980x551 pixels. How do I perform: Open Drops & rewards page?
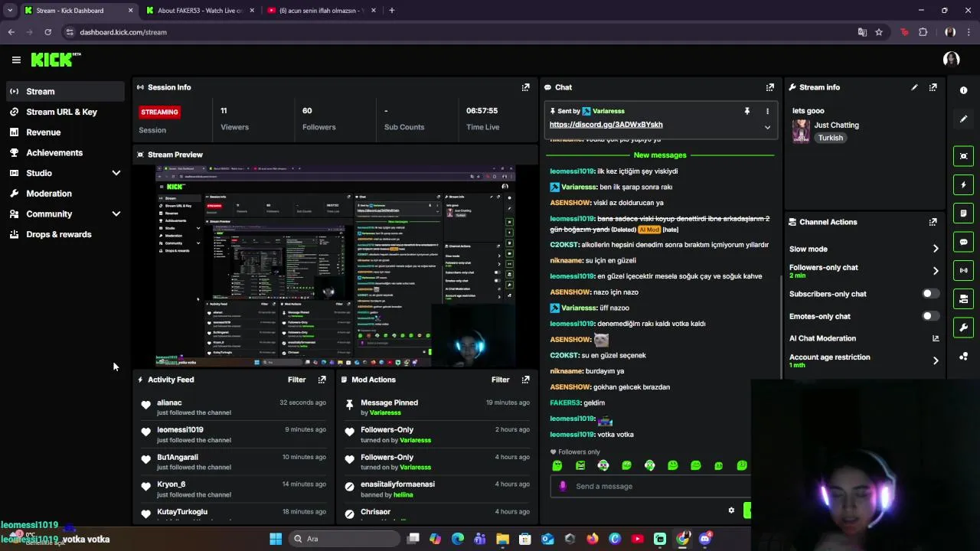pos(65,235)
